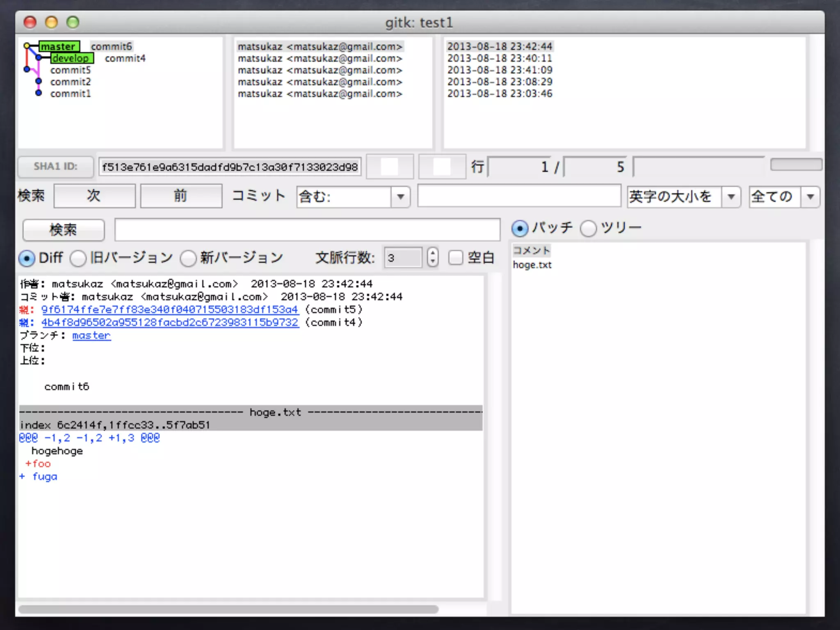Focus the commit search text field

(x=519, y=196)
